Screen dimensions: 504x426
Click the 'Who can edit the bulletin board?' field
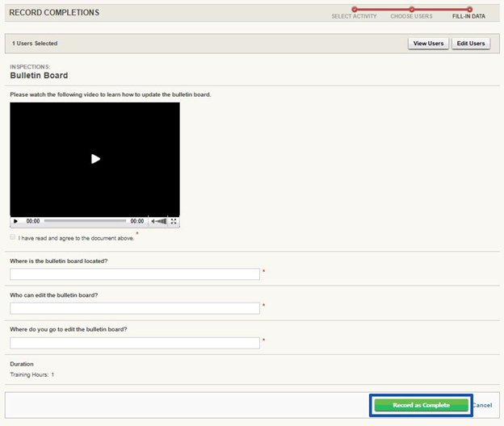coord(135,308)
